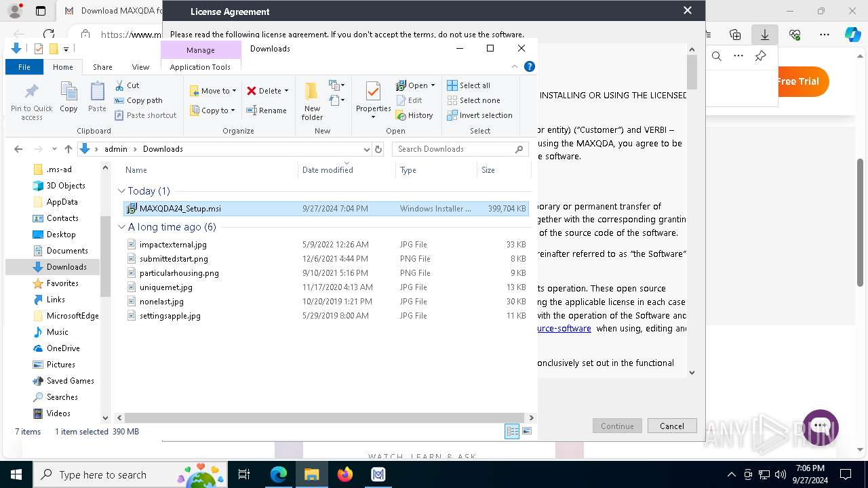Switch to Share ribbon tab

[x=102, y=67]
